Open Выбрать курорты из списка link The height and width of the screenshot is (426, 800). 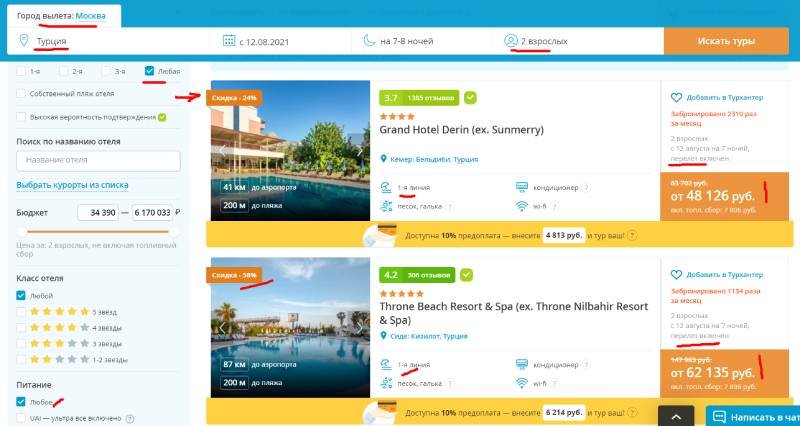coord(72,185)
